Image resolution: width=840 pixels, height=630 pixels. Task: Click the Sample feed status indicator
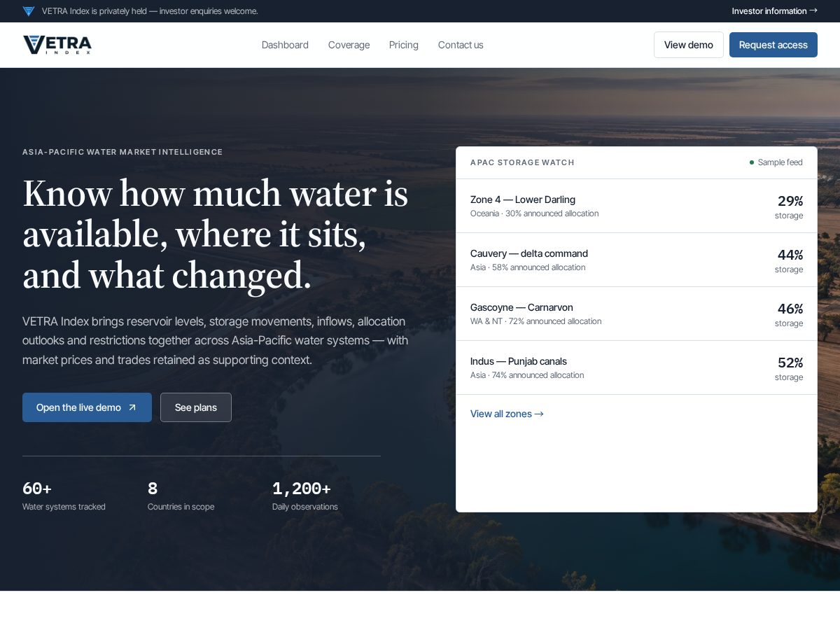(776, 162)
